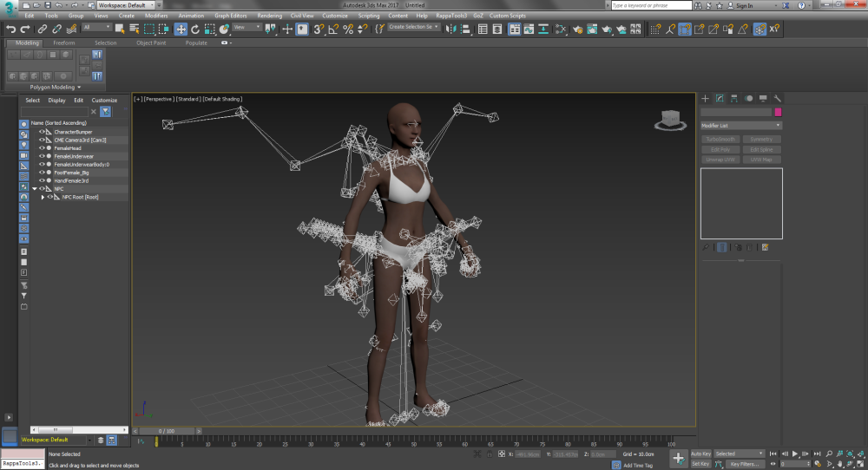868x470 pixels.
Task: Collapse the NPC tree node
Action: coord(35,189)
